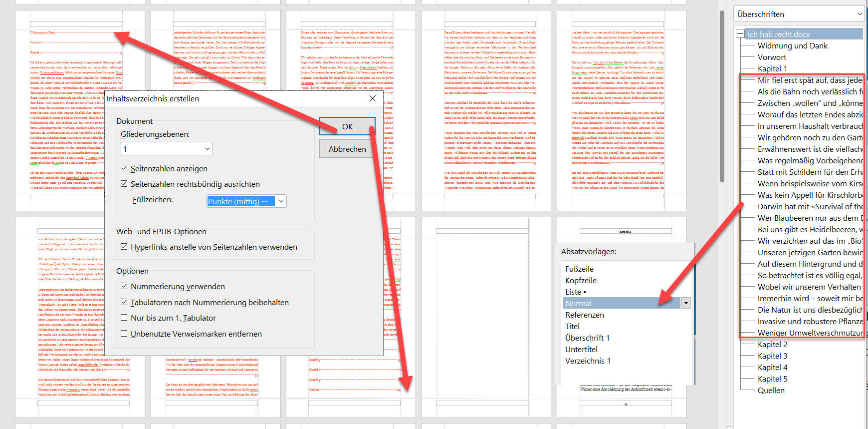Select Widmung und Dank heading

point(792,45)
